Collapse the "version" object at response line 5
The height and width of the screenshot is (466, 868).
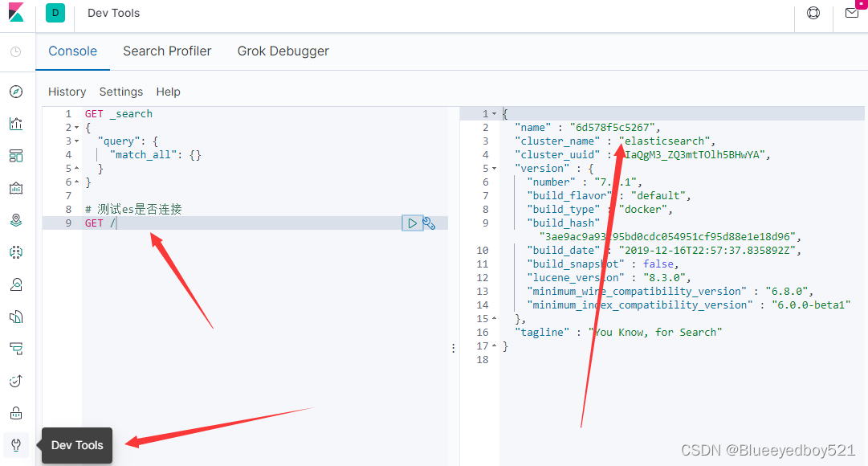coord(495,169)
